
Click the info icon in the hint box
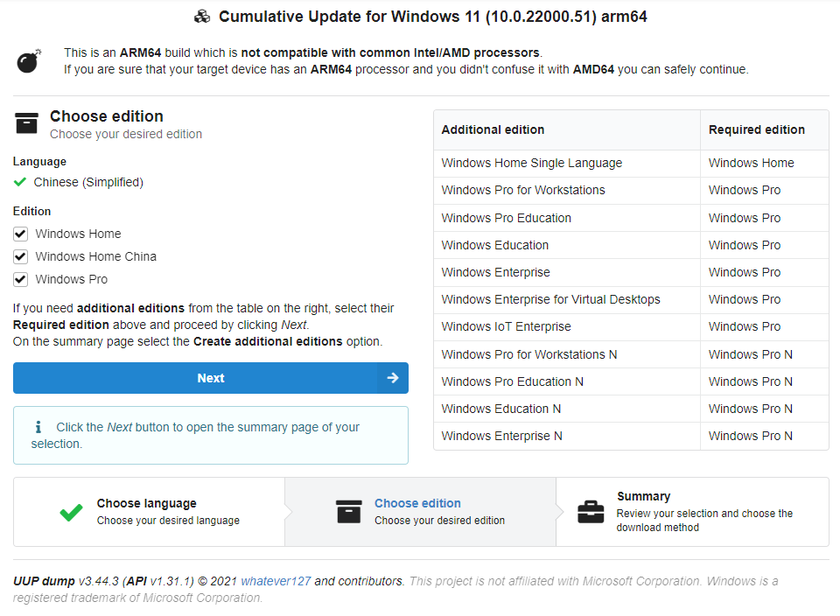pyautogui.click(x=38, y=428)
